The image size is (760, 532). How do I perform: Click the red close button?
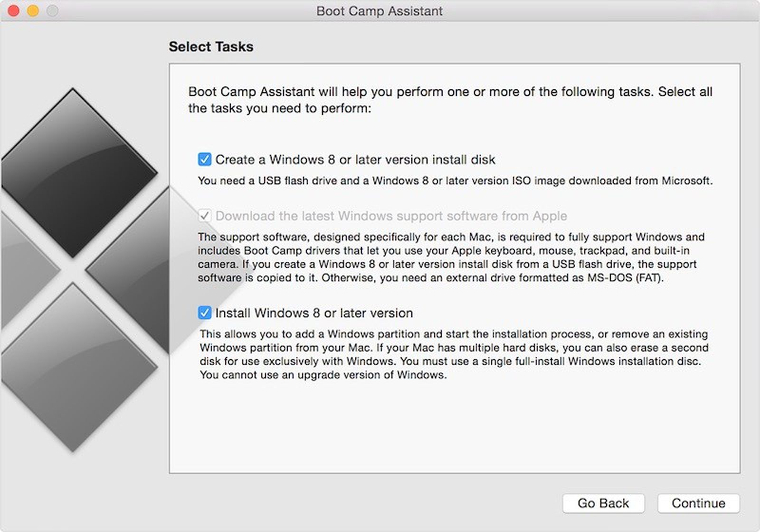coord(13,9)
